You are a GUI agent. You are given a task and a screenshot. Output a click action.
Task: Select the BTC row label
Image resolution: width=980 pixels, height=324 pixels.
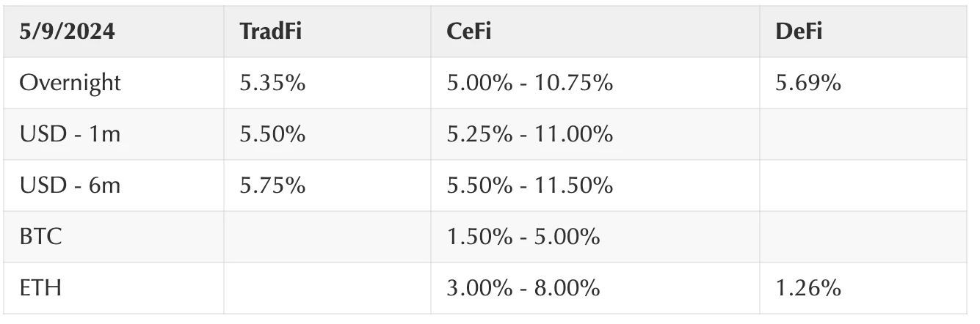pyautogui.click(x=41, y=237)
